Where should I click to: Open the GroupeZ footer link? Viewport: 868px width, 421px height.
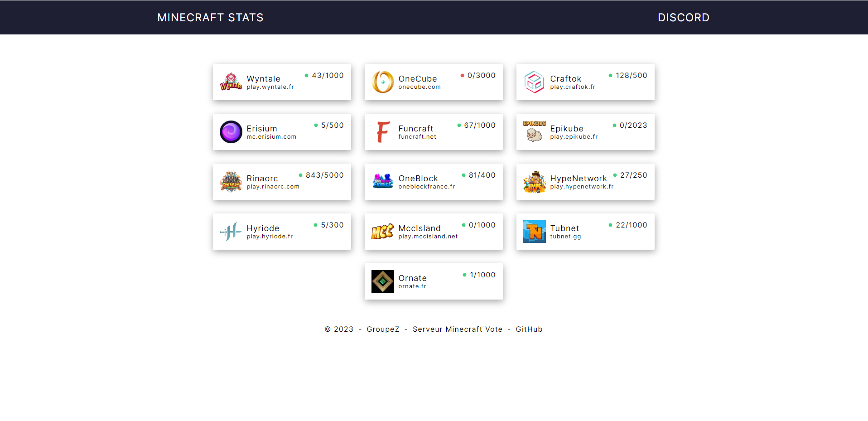point(383,329)
